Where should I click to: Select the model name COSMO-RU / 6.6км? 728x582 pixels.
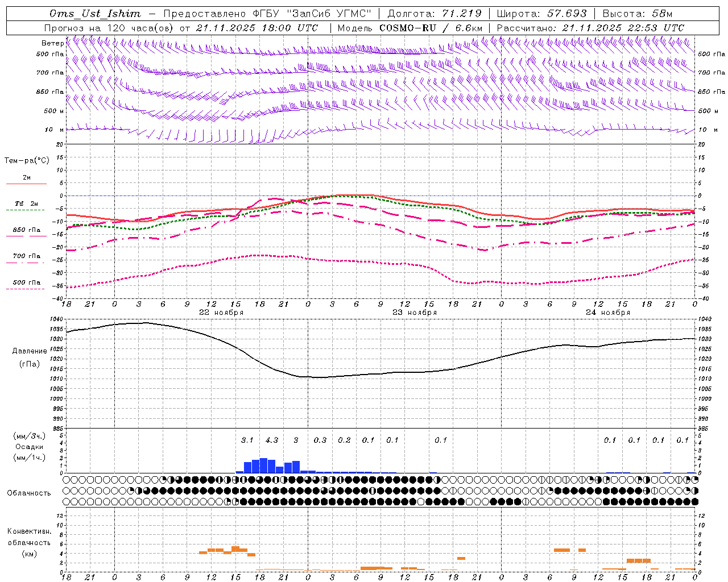[x=431, y=28]
